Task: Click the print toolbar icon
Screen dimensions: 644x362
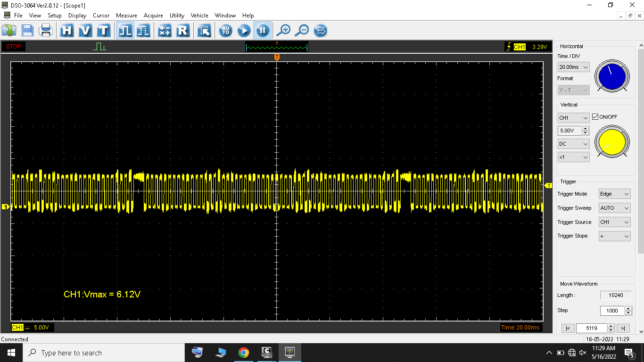Action: (x=46, y=31)
